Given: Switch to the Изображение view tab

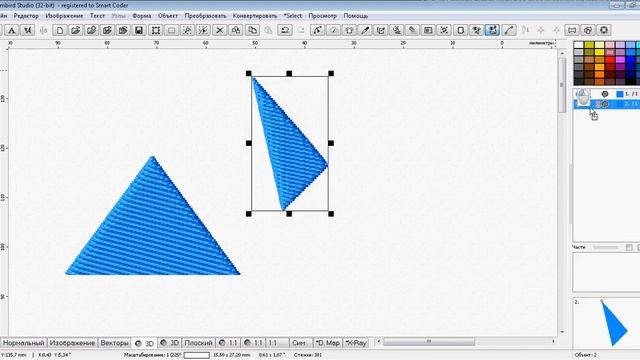Looking at the screenshot, I should tap(72, 343).
